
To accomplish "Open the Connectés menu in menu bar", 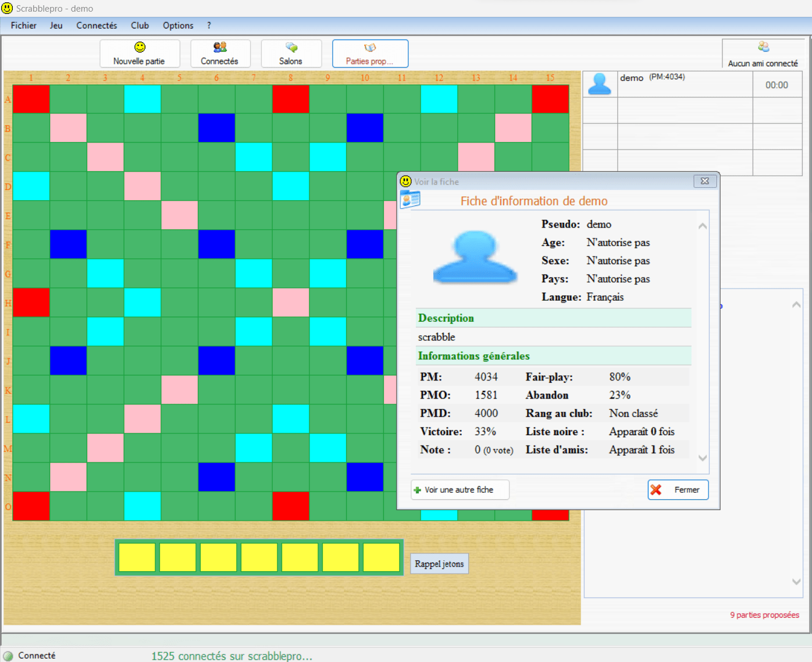I will (97, 26).
